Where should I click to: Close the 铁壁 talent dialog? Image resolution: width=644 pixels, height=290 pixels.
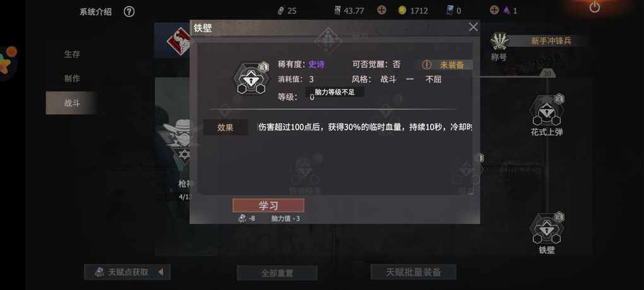pyautogui.click(x=473, y=27)
